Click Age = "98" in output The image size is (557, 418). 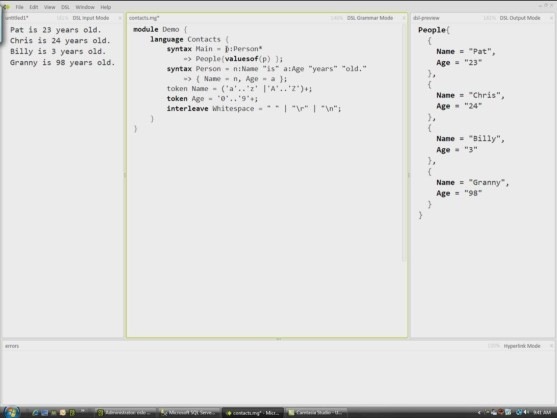[459, 193]
